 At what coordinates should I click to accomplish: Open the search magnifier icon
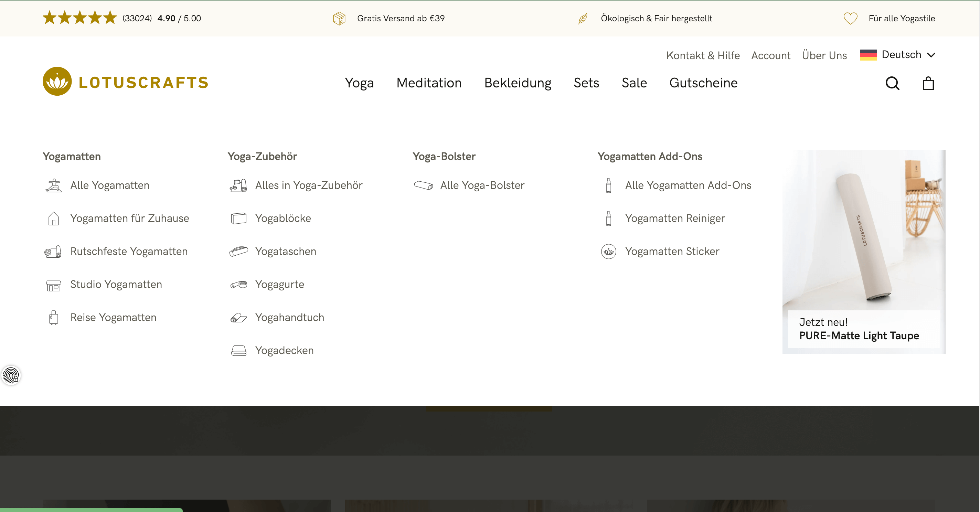893,83
